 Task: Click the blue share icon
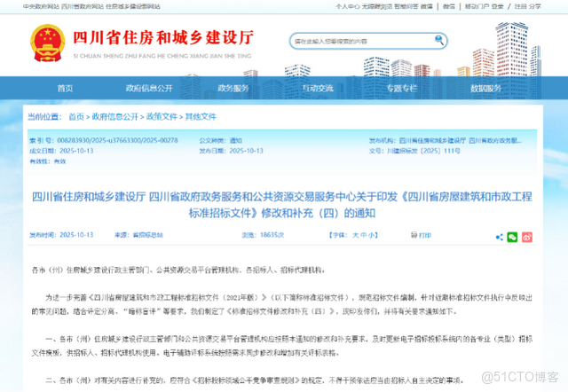[499, 238]
